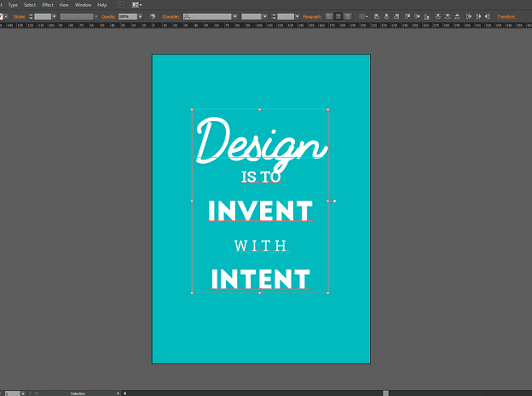Click the vertical distribute center icon
The image size is (532, 396).
click(x=448, y=16)
